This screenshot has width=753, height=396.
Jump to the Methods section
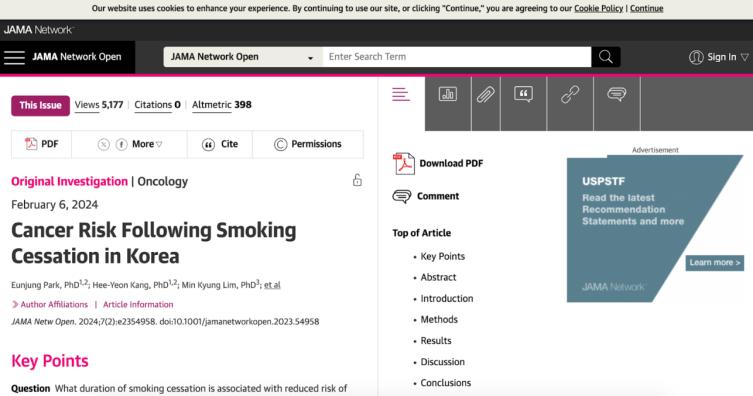439,319
